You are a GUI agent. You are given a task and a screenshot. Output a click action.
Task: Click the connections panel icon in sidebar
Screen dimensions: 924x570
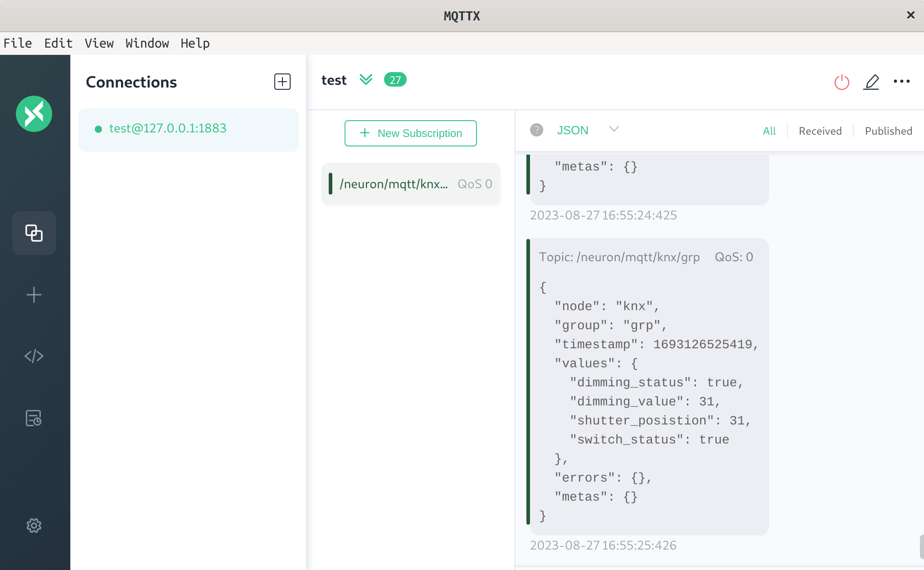click(34, 233)
